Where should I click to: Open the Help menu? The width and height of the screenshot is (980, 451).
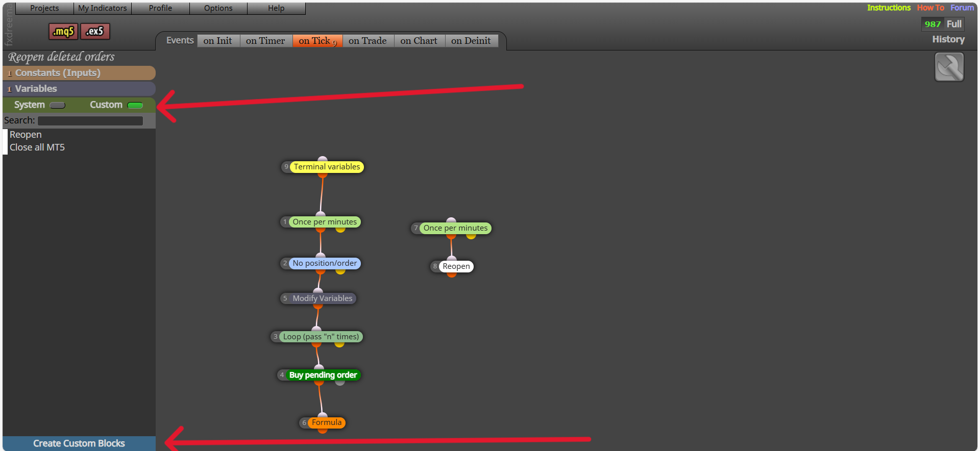pyautogui.click(x=276, y=8)
